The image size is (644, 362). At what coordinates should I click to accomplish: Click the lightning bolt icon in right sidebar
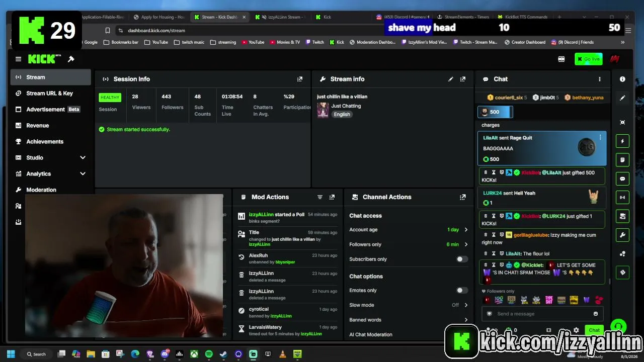coord(622,141)
